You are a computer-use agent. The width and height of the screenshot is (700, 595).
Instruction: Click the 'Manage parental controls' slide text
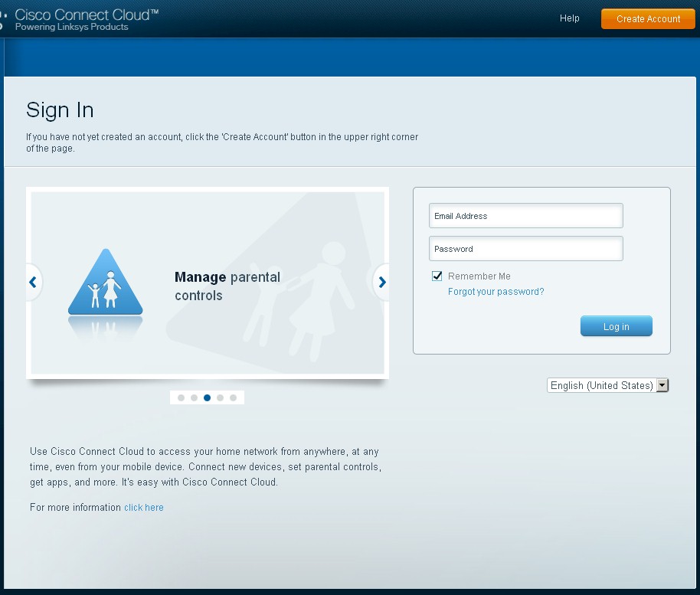pyautogui.click(x=227, y=286)
